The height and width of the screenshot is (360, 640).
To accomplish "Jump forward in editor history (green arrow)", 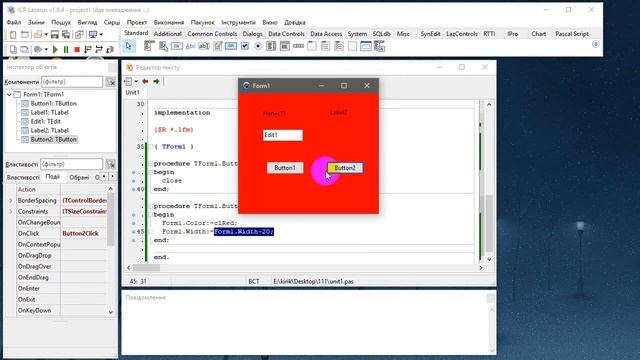I will (x=156, y=82).
